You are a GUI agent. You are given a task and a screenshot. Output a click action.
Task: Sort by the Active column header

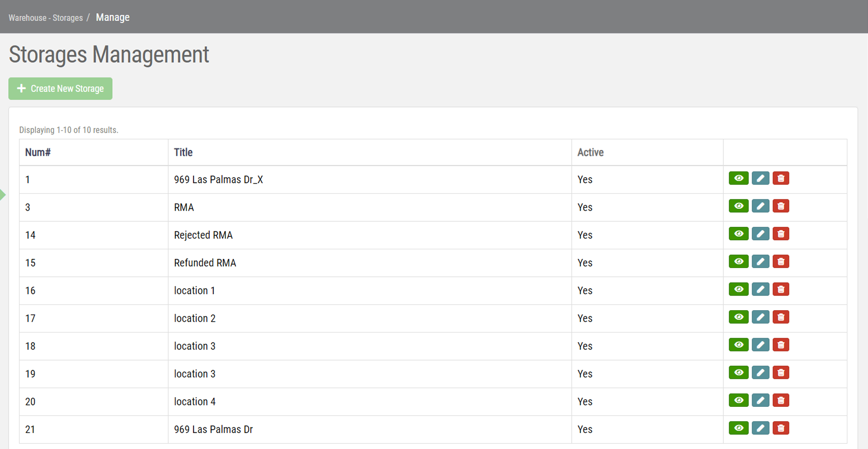(590, 153)
